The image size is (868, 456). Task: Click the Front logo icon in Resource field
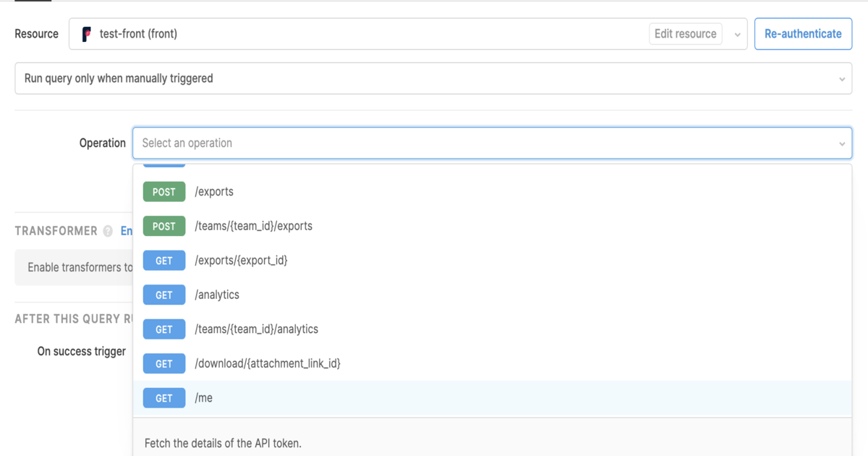tap(87, 34)
